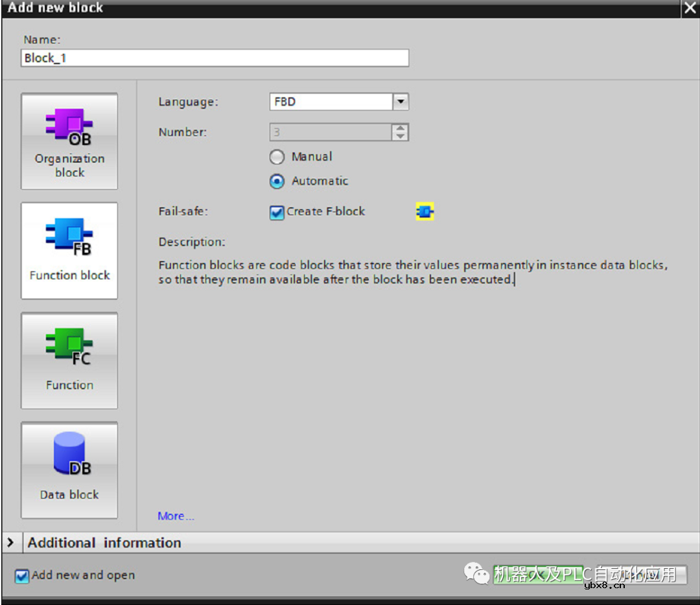Viewport: 700px width, 605px height.
Task: Choose the Automatic numbering option
Action: [277, 181]
